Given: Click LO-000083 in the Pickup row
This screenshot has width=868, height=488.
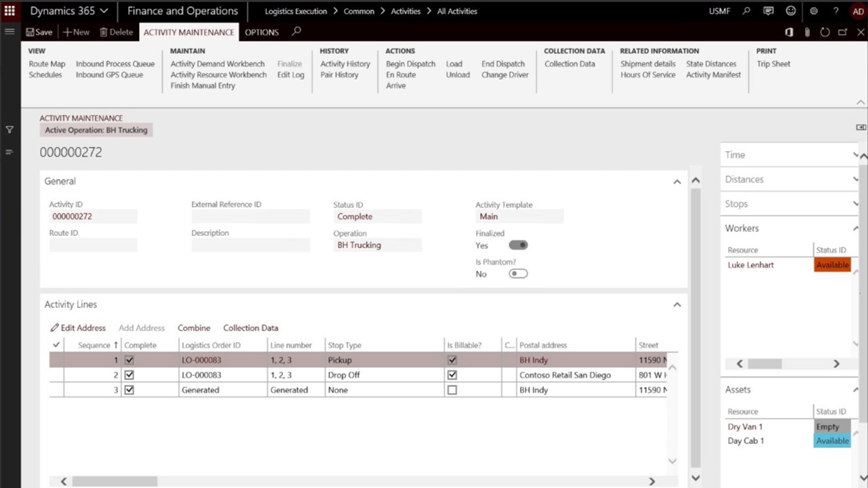Looking at the screenshot, I should click(201, 360).
